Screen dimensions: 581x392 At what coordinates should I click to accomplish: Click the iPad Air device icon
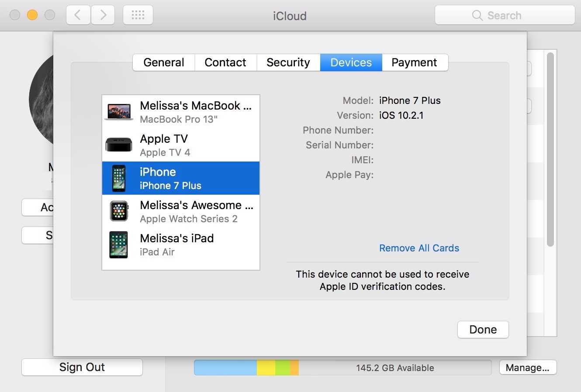tap(118, 245)
